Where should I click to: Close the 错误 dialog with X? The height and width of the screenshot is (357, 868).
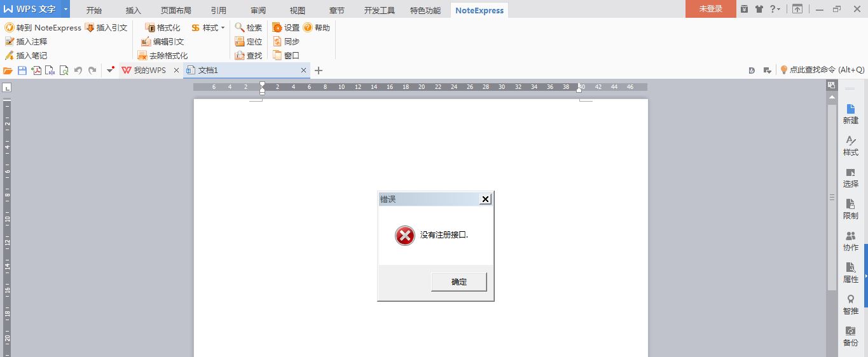click(485, 199)
